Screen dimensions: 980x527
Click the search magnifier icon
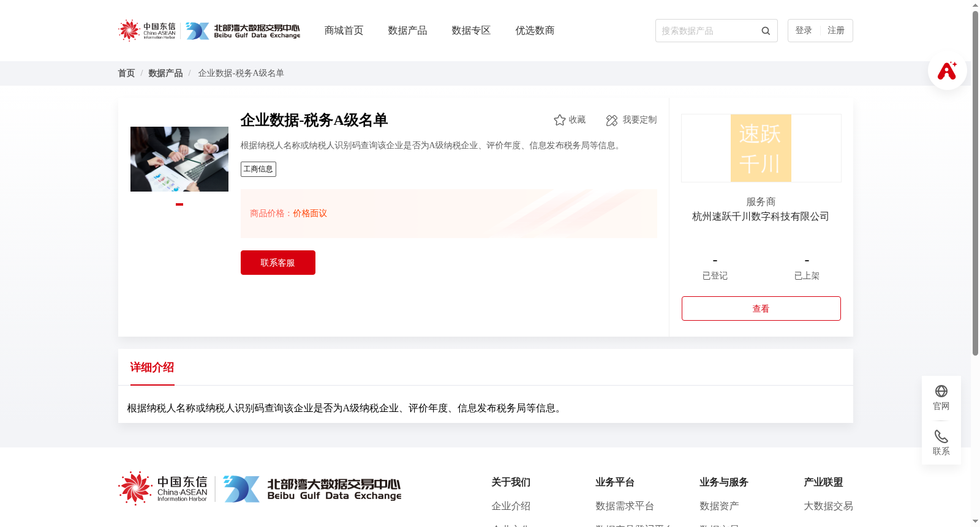(x=766, y=31)
